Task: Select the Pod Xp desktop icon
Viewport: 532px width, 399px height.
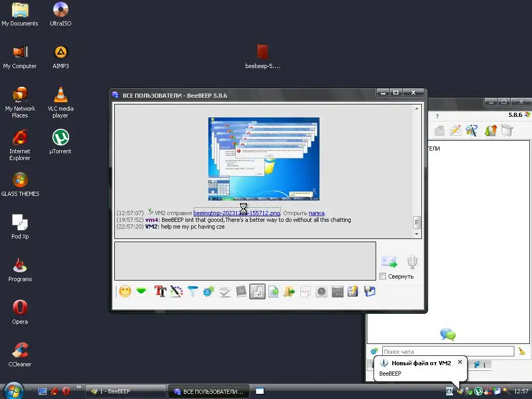Action: [x=20, y=227]
